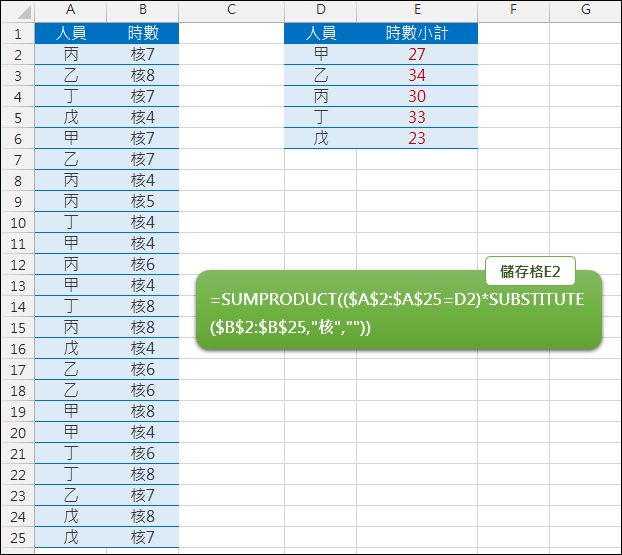The width and height of the screenshot is (622, 555).
Task: Click the green SUMPRODUCT formula callout
Action: coord(399,310)
